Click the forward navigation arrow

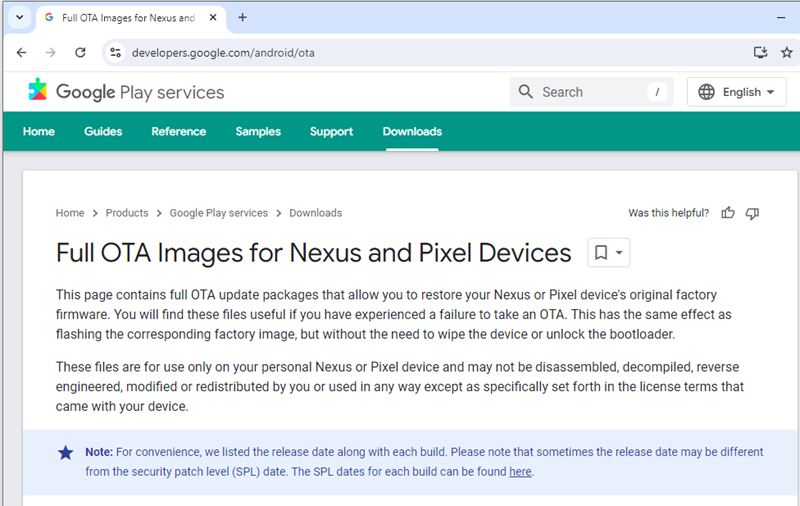point(51,53)
